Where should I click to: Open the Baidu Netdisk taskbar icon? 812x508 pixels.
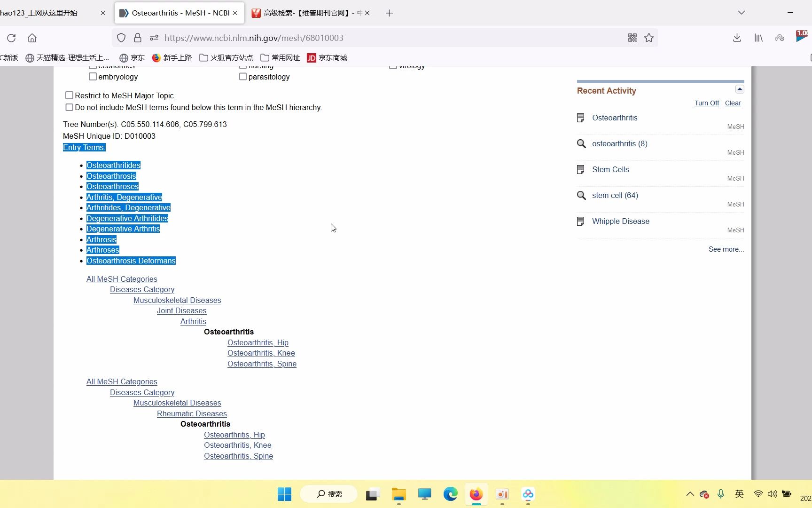(x=528, y=494)
